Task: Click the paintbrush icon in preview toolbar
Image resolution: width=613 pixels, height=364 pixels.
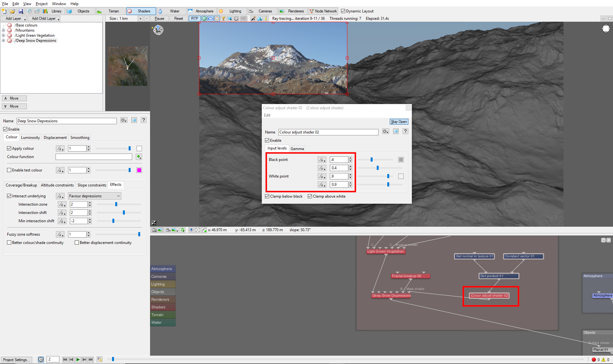Action: [253, 19]
